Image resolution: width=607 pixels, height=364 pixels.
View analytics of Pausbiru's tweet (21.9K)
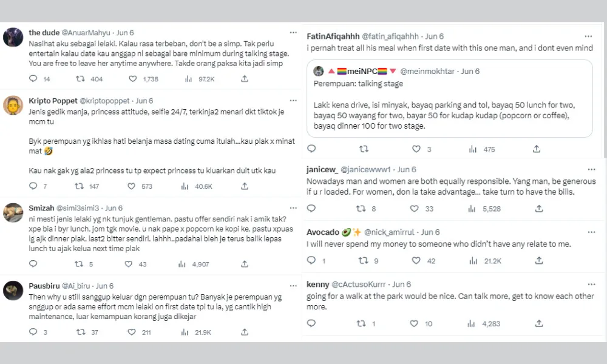pyautogui.click(x=188, y=332)
